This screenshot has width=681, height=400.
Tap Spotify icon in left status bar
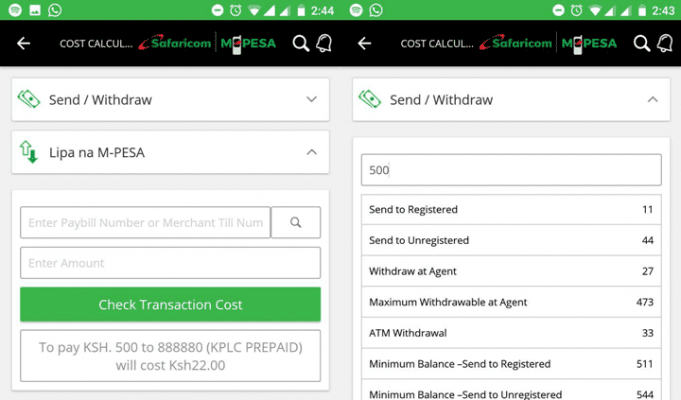pos(15,10)
